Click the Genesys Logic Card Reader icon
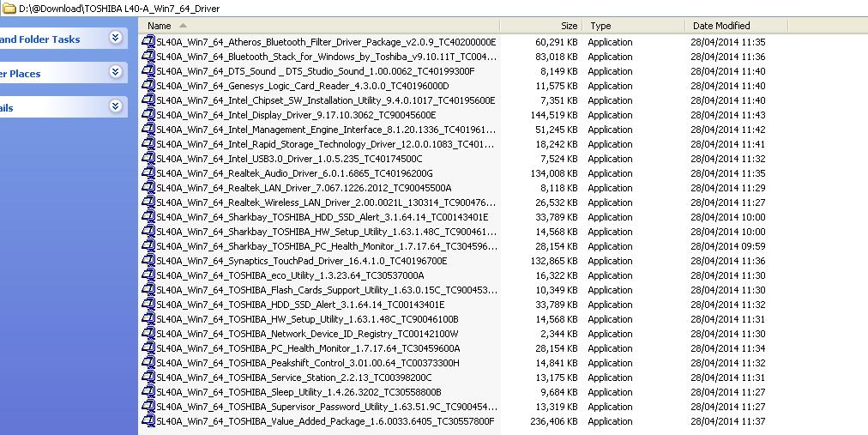This screenshot has height=435, width=868. coord(148,85)
